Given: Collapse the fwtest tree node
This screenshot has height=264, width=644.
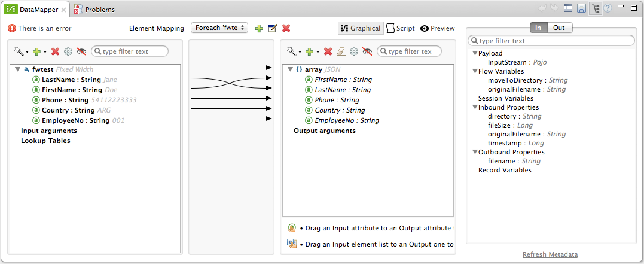Looking at the screenshot, I should click(x=18, y=69).
